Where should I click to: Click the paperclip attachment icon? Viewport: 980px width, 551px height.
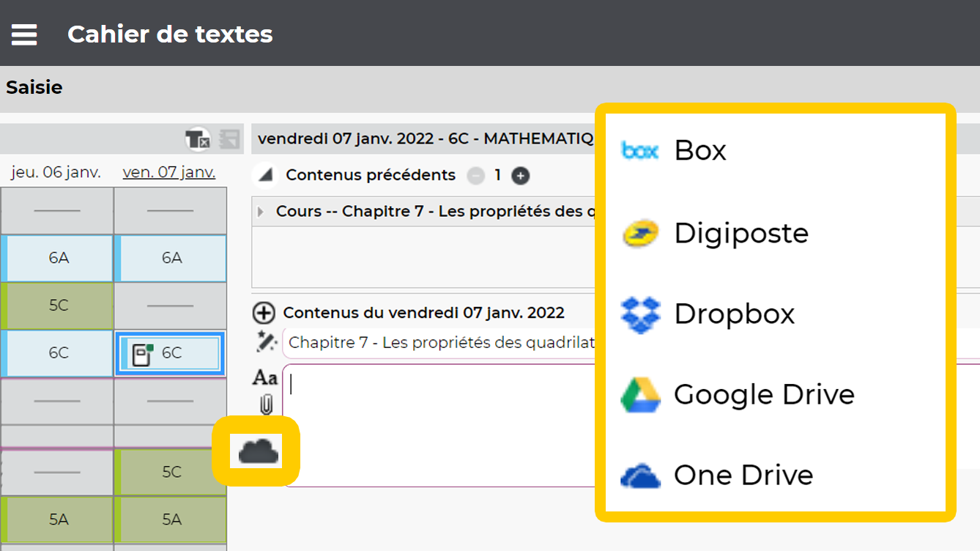pos(266,404)
